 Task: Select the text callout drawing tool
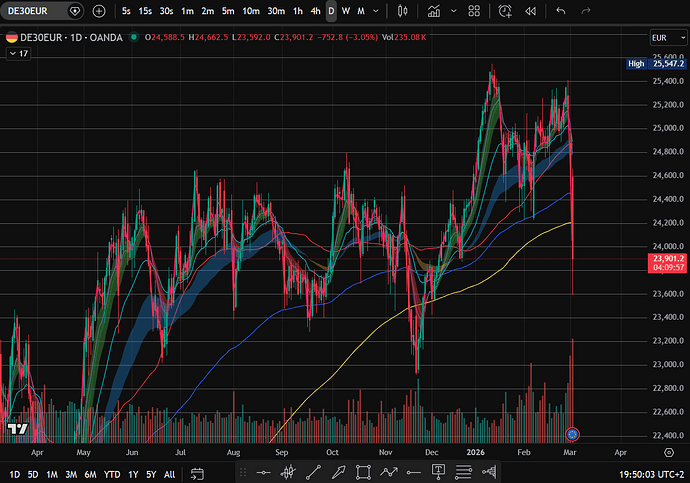click(x=438, y=472)
